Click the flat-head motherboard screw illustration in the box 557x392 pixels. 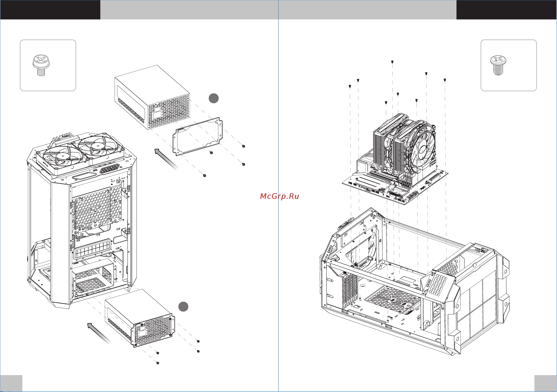498,65
